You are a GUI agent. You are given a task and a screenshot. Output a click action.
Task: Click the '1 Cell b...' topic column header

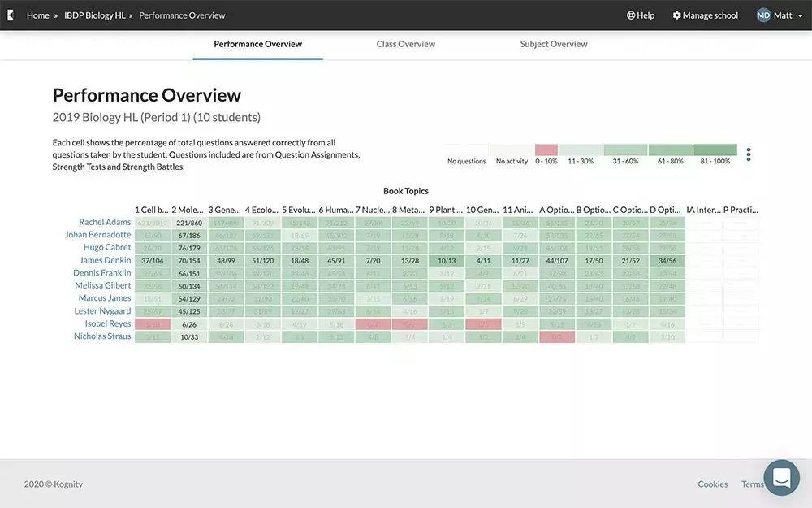(x=152, y=210)
